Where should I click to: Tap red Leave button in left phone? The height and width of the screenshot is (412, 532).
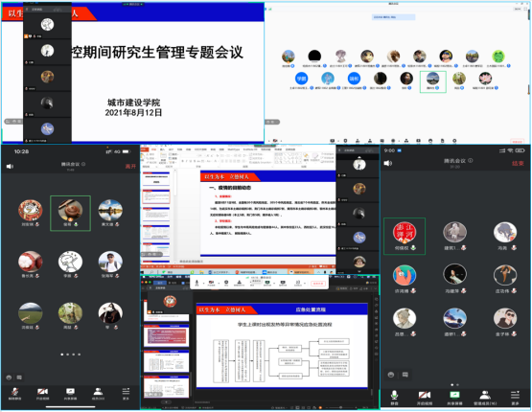[x=130, y=166]
